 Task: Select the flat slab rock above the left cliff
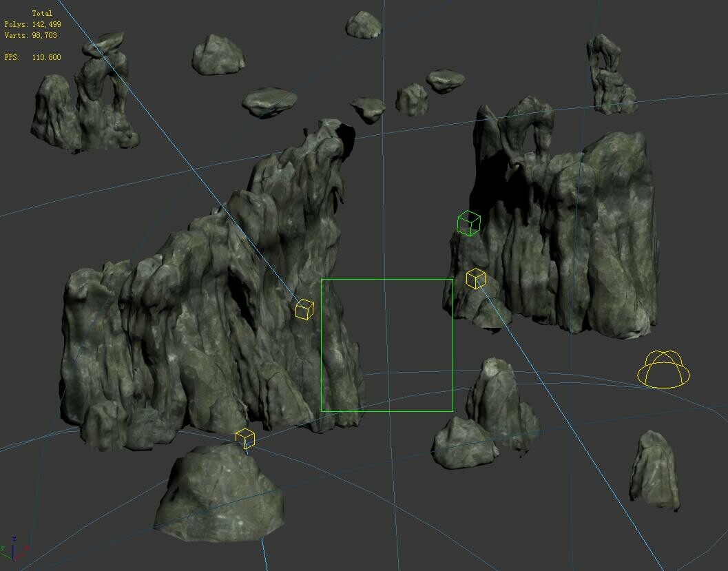(269, 102)
